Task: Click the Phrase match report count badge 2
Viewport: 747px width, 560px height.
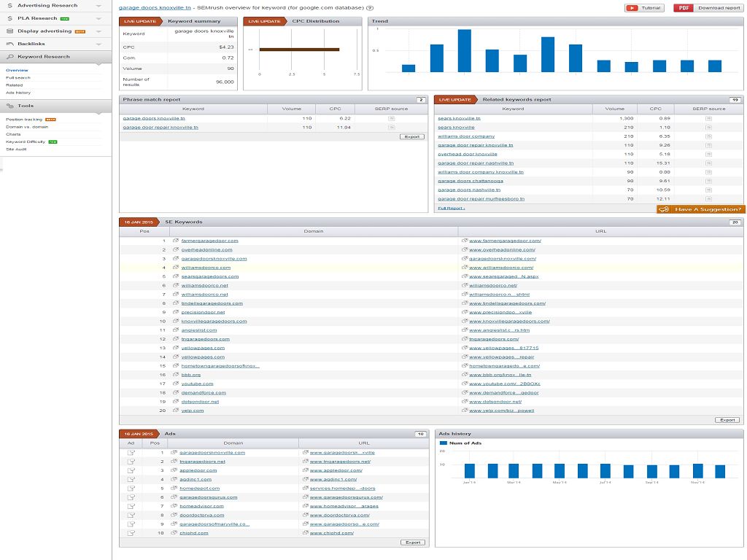Action: point(421,99)
